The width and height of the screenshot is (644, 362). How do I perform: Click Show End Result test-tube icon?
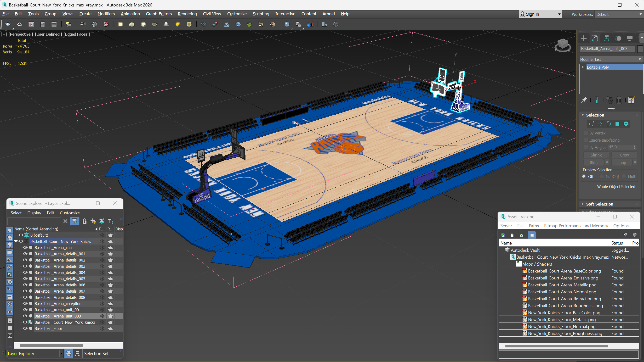(597, 100)
